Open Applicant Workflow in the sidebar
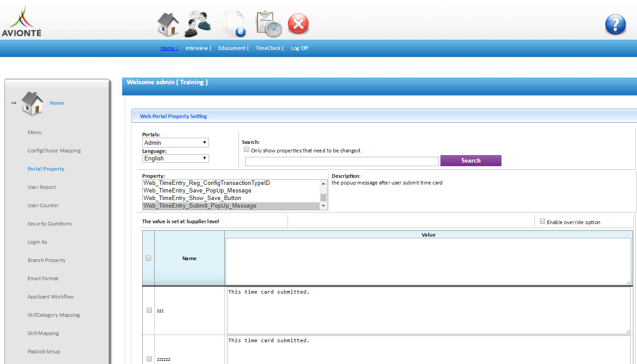This screenshot has width=637, height=364. coord(51,297)
